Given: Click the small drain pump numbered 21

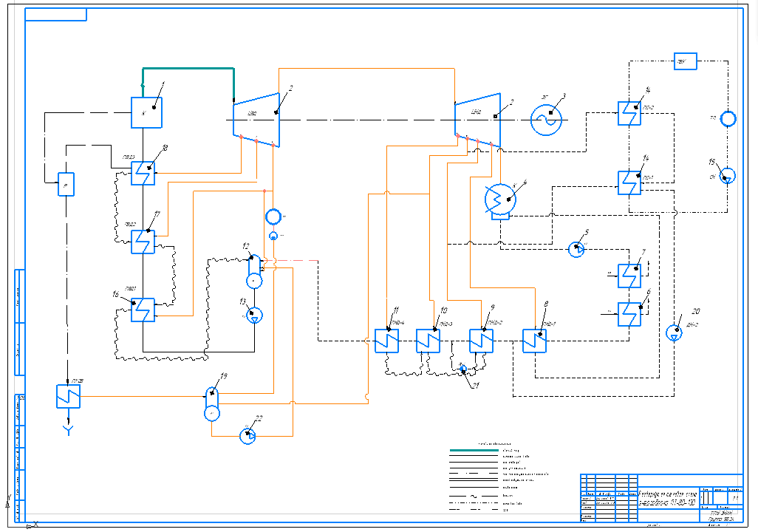Looking at the screenshot, I should (x=463, y=370).
